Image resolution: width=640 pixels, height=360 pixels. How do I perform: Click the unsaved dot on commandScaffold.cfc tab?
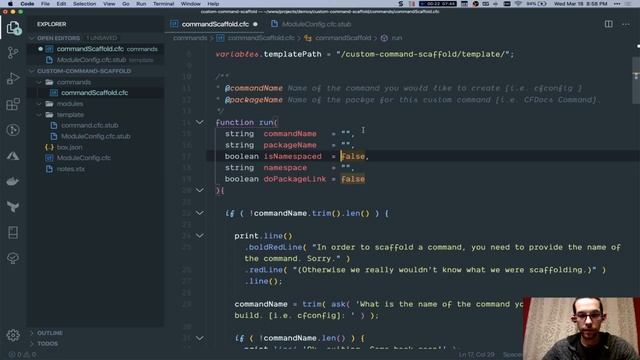[x=256, y=24]
